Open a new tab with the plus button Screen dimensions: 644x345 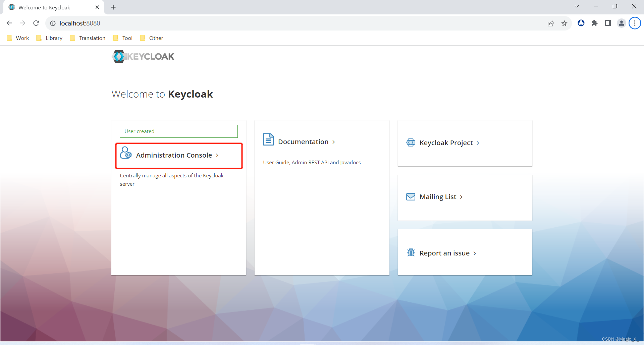click(x=113, y=7)
